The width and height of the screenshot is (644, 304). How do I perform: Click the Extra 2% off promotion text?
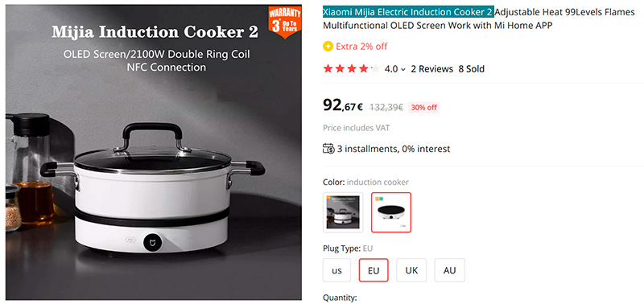tap(361, 47)
